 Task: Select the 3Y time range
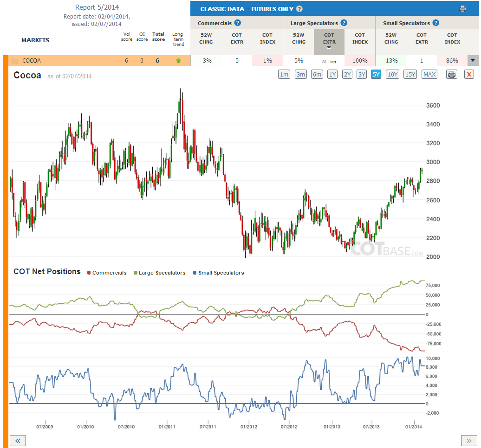[362, 75]
